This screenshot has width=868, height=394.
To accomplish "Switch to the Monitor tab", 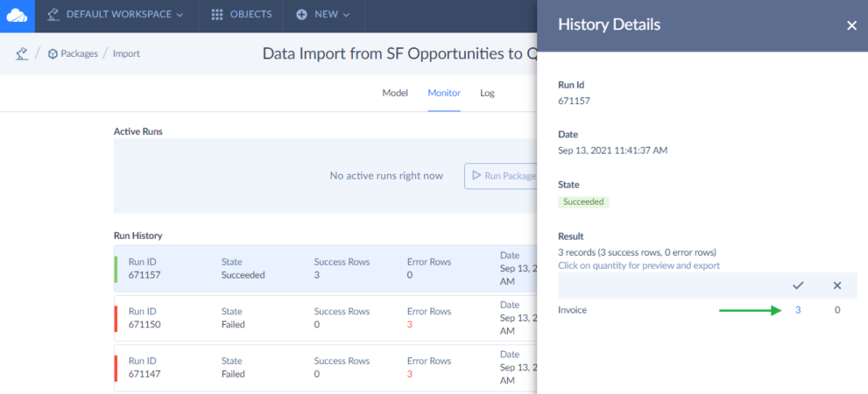I will [x=444, y=93].
